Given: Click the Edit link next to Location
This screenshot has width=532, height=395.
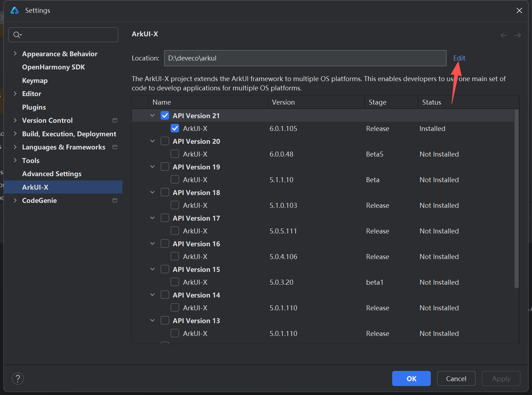Looking at the screenshot, I should point(459,58).
